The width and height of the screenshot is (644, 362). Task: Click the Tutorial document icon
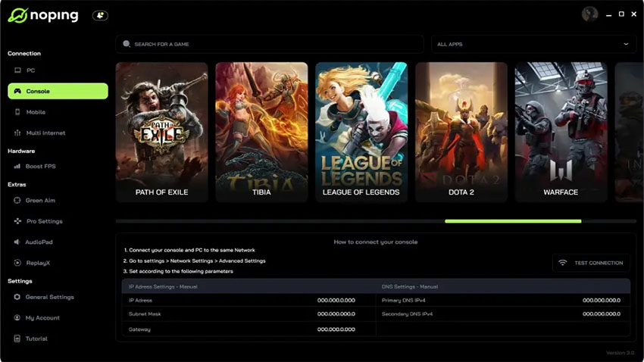pyautogui.click(x=17, y=339)
